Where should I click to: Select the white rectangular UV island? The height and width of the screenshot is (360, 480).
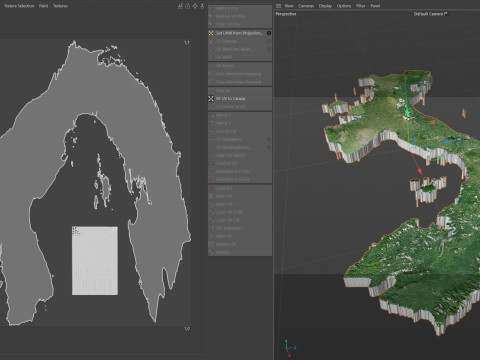click(x=95, y=261)
